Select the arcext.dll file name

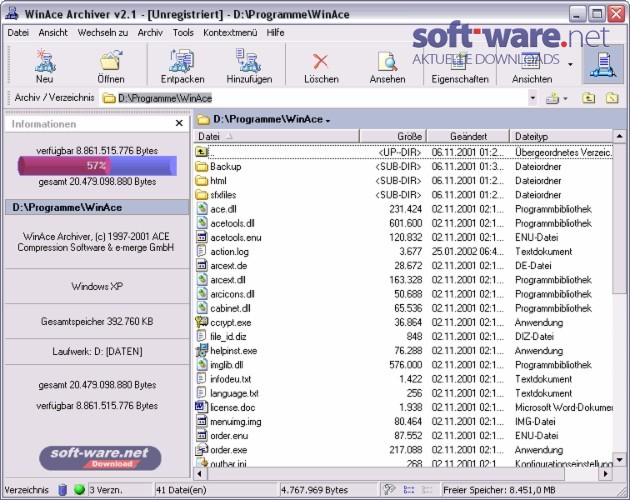coord(227,280)
